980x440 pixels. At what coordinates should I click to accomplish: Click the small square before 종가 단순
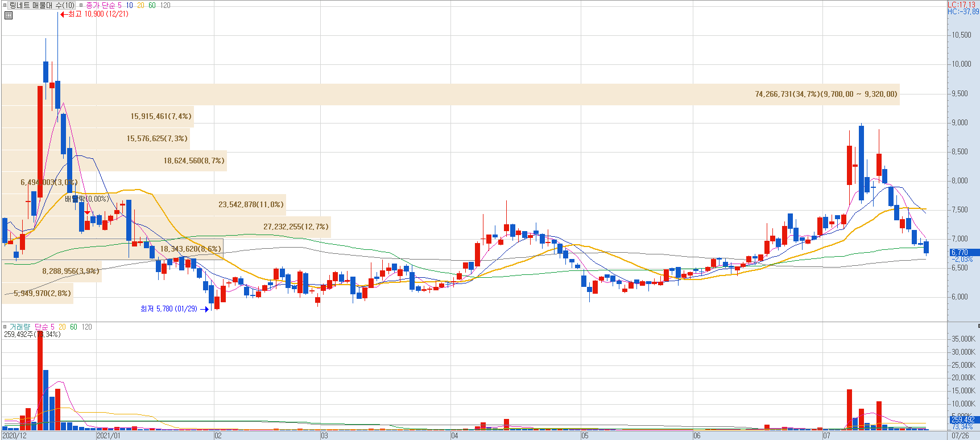[x=81, y=5]
